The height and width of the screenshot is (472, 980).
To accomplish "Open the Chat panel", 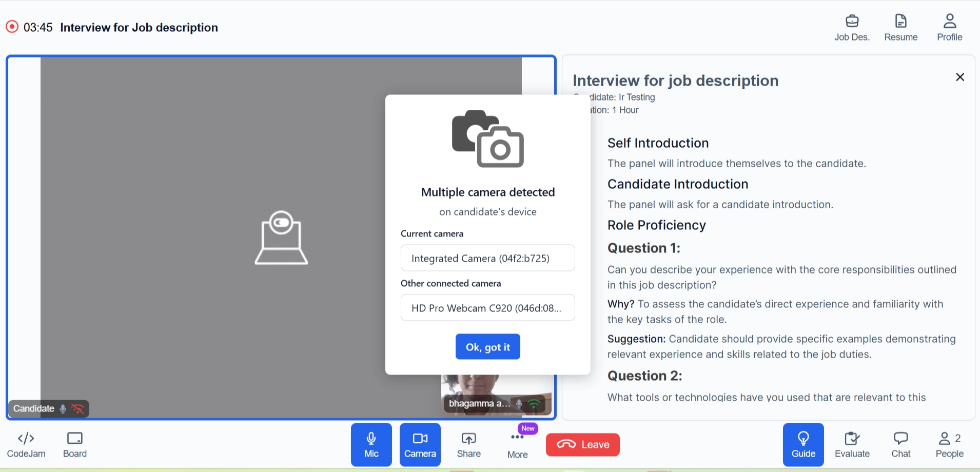I will click(x=901, y=445).
